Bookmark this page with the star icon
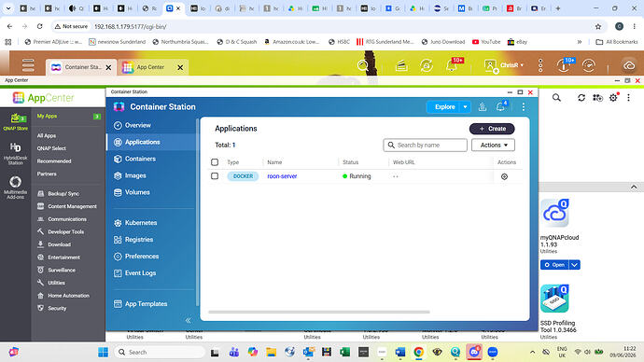The height and width of the screenshot is (362, 644). (x=598, y=26)
